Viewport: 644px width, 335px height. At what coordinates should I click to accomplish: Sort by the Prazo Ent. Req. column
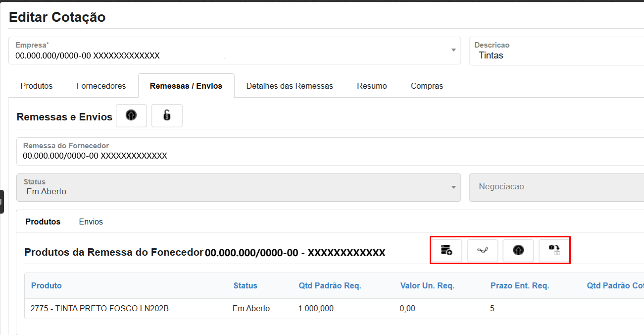pos(520,285)
